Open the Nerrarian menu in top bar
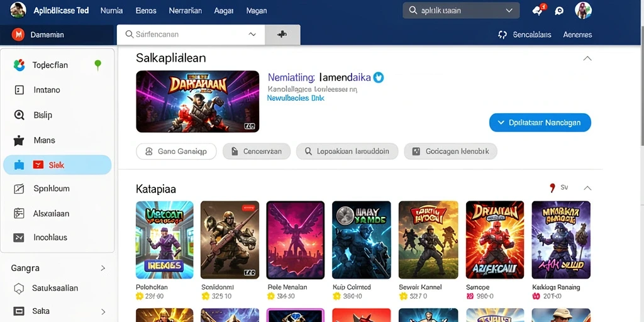 pyautogui.click(x=186, y=11)
